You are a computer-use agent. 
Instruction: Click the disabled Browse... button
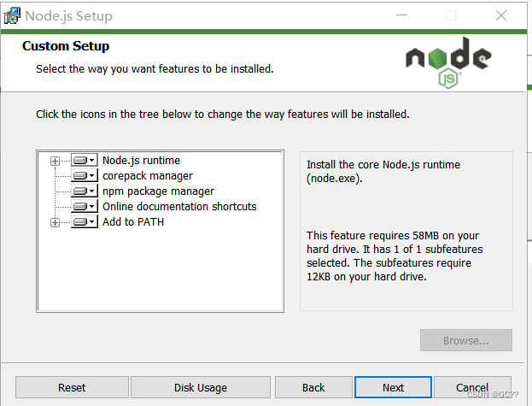coord(466,340)
